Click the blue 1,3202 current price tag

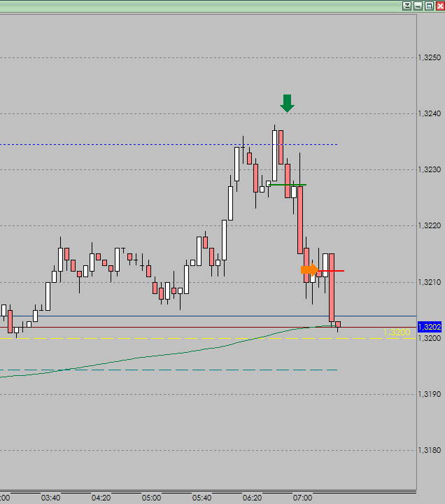point(430,327)
